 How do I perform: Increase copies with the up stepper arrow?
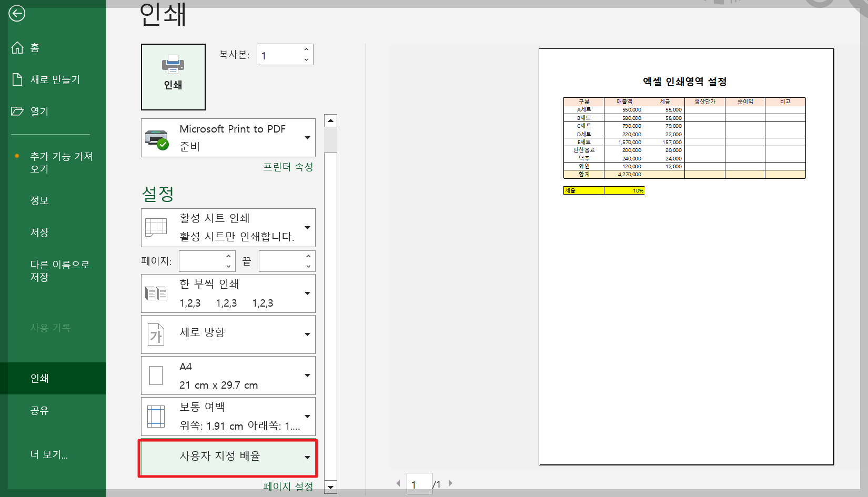[306, 49]
